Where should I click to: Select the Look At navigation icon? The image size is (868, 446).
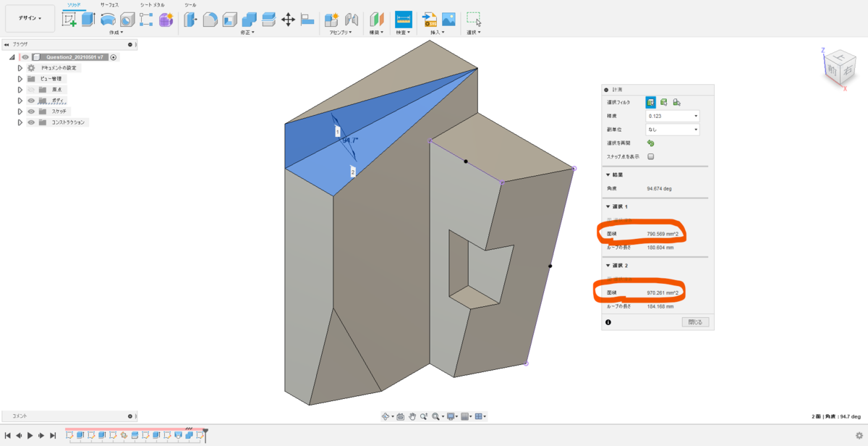click(400, 416)
